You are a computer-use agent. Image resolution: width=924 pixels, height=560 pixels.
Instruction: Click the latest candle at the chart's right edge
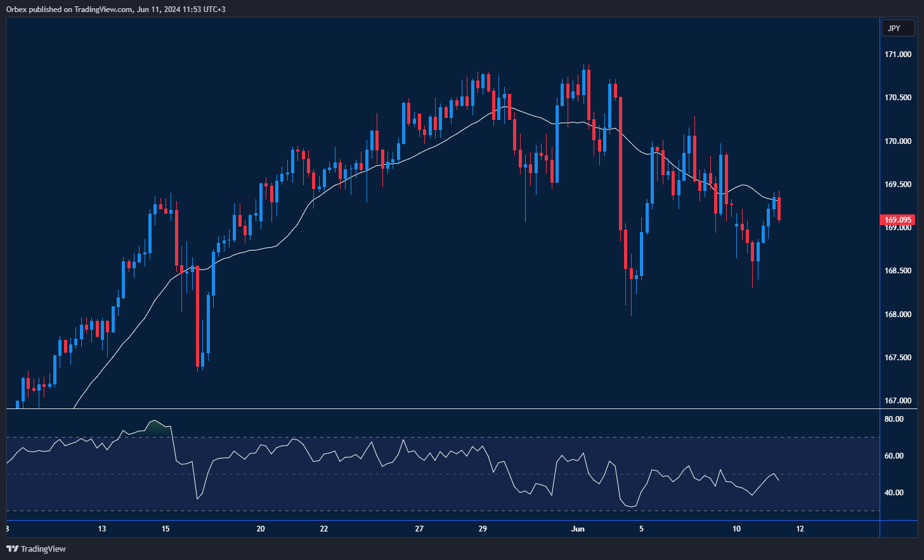pyautogui.click(x=778, y=209)
